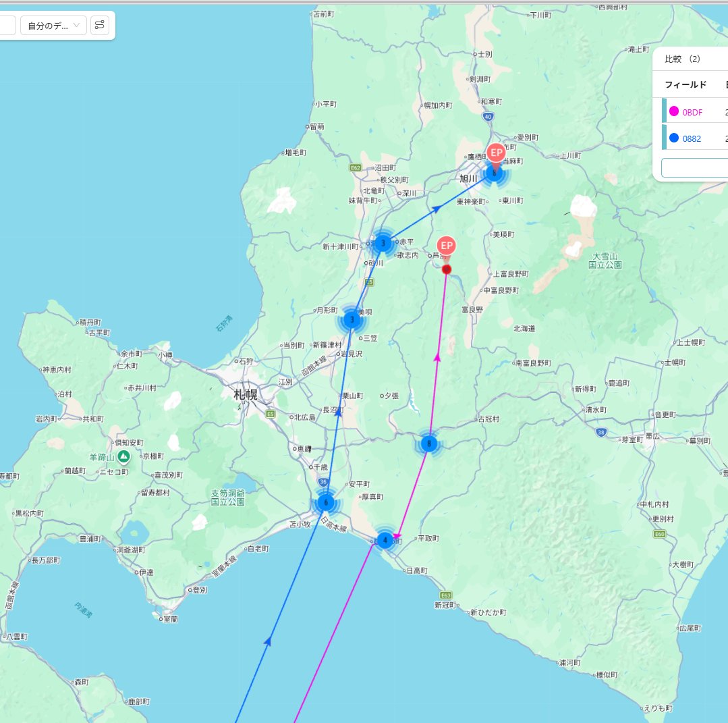
Task: Click the 支笏洞爺国立公園 label
Action: (x=228, y=497)
